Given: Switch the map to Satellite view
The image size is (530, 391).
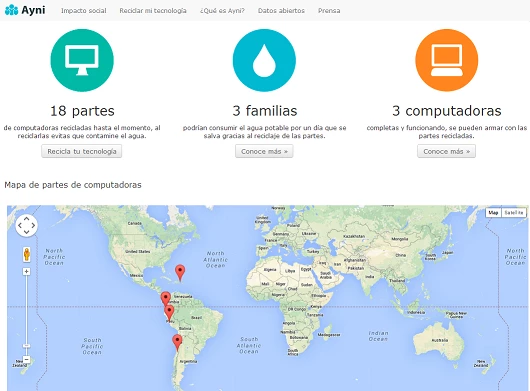Looking at the screenshot, I should tap(514, 213).
